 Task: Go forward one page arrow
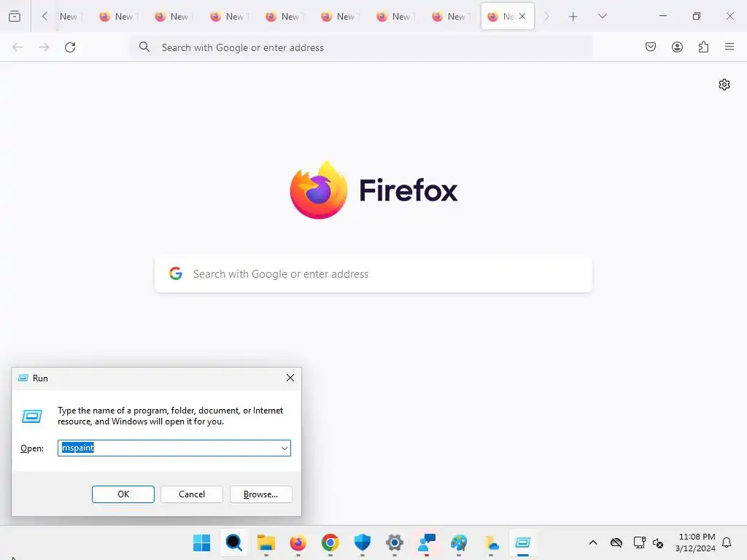pyautogui.click(x=44, y=47)
